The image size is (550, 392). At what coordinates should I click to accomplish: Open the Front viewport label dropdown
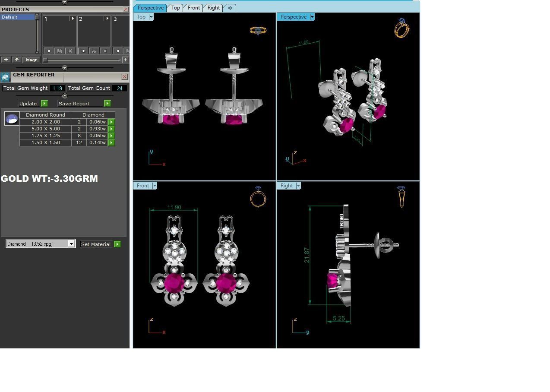pyautogui.click(x=155, y=186)
